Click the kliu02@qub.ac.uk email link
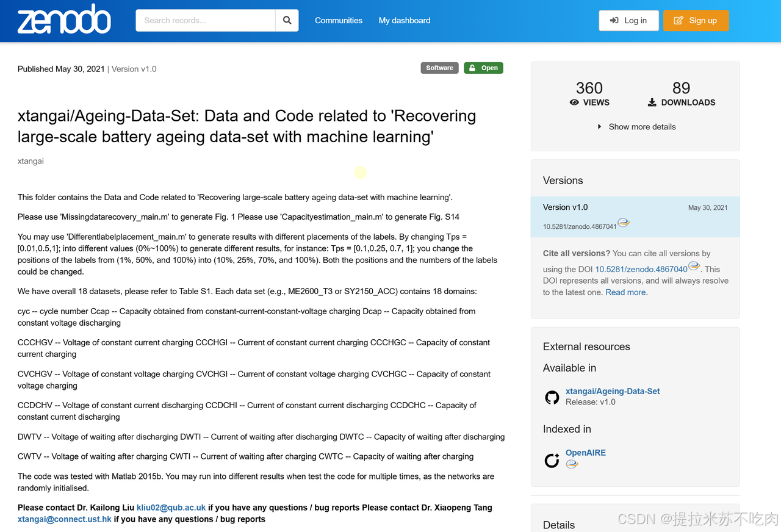The image size is (781, 532). click(x=171, y=508)
